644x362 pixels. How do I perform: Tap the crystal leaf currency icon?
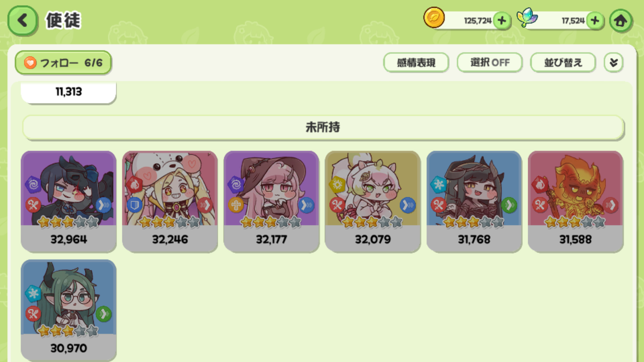click(x=527, y=18)
